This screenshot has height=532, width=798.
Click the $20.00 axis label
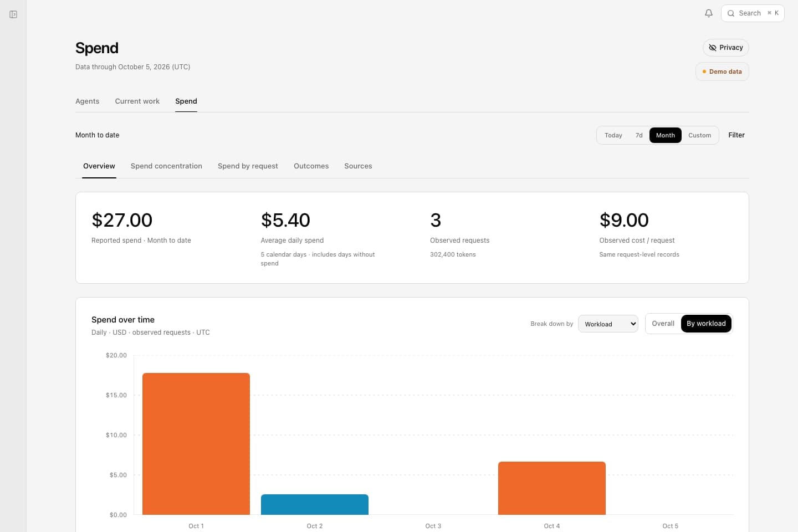click(116, 355)
